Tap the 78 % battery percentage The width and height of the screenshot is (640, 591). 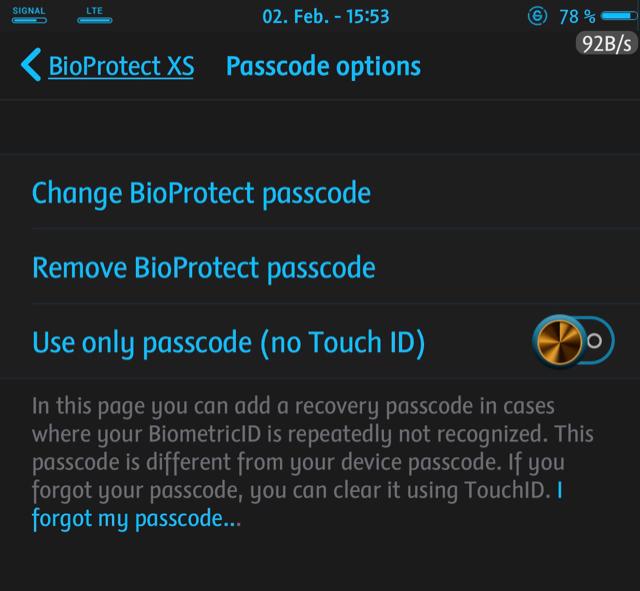click(x=576, y=17)
